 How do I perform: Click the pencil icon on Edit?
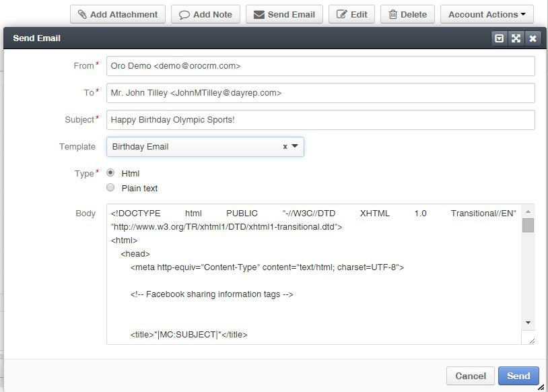(341, 14)
